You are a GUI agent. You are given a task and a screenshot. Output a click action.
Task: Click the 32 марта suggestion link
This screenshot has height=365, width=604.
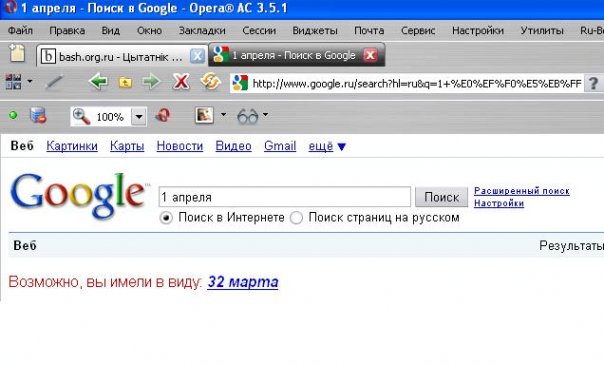tap(243, 282)
